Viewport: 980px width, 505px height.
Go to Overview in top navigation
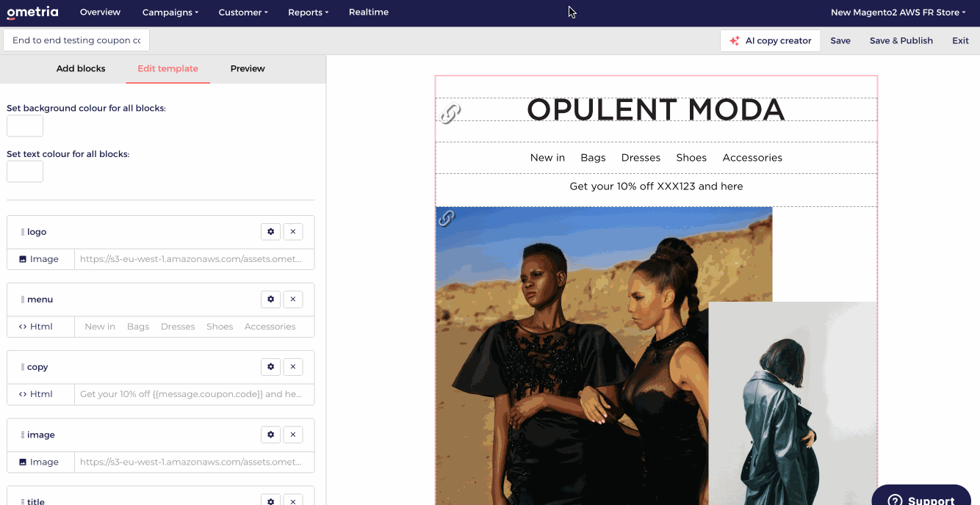point(100,12)
